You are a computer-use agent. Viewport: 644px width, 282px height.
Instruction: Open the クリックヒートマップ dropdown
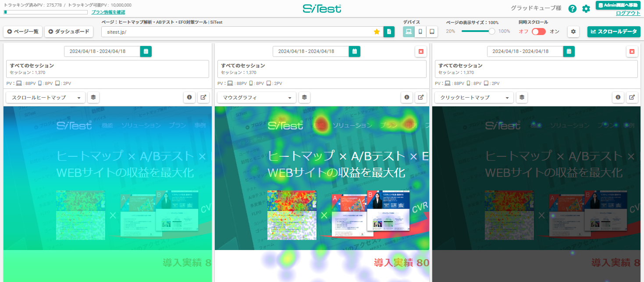coord(474,97)
